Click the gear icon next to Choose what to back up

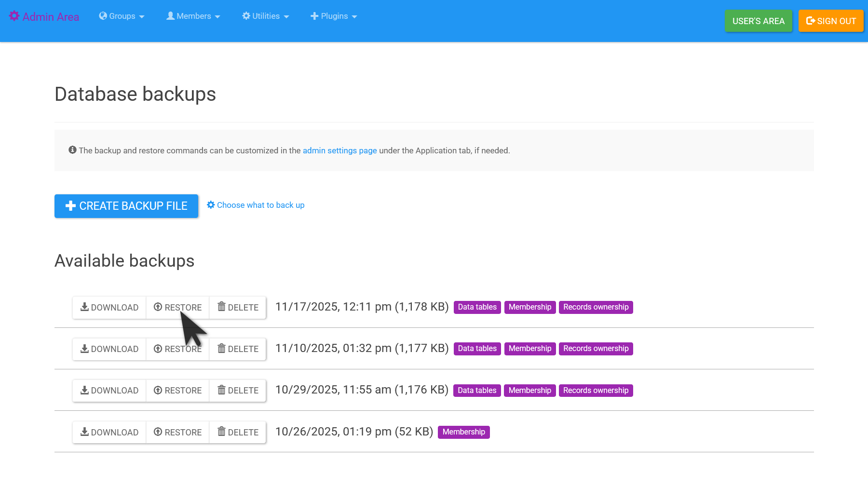(211, 205)
